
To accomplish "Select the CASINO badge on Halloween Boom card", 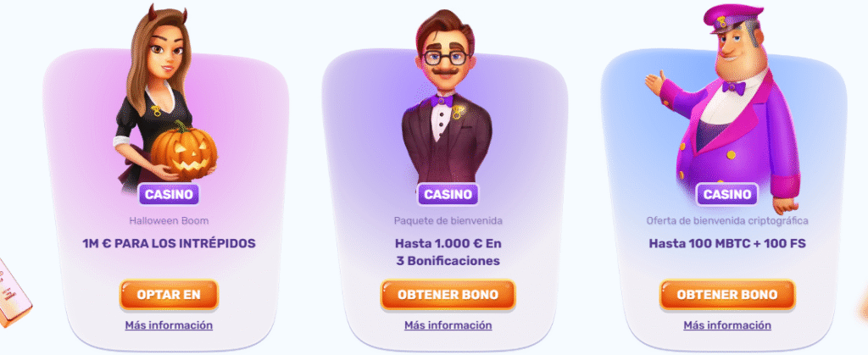I will (x=169, y=194).
